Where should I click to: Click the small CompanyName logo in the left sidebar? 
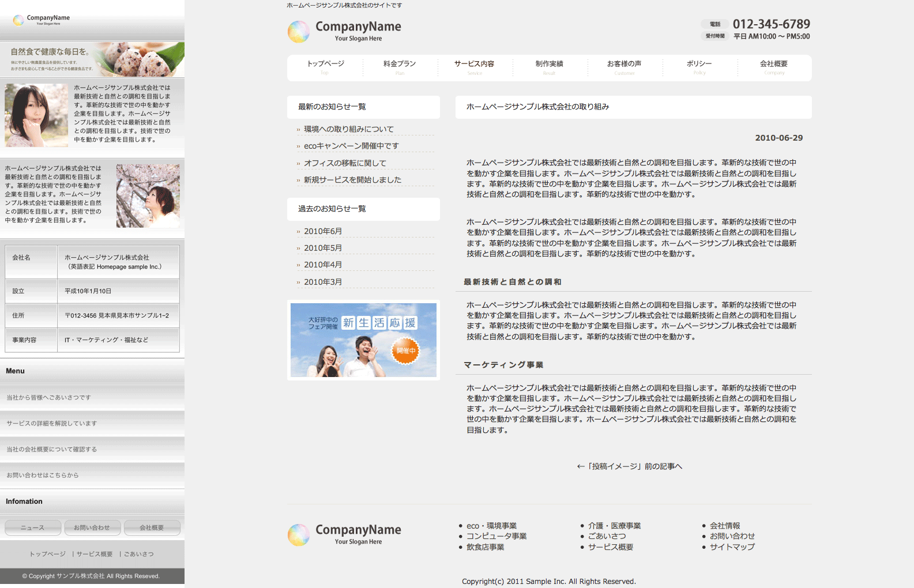(42, 20)
